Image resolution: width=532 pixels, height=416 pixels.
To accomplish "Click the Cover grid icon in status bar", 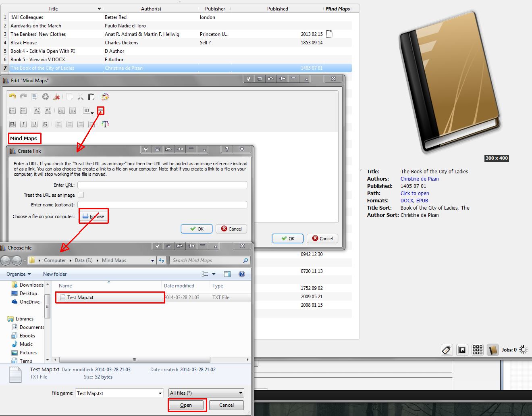I will click(478, 350).
